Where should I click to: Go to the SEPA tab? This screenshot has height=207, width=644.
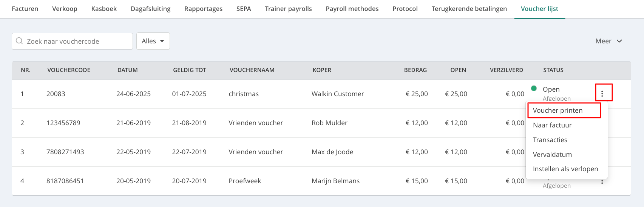coord(244,9)
